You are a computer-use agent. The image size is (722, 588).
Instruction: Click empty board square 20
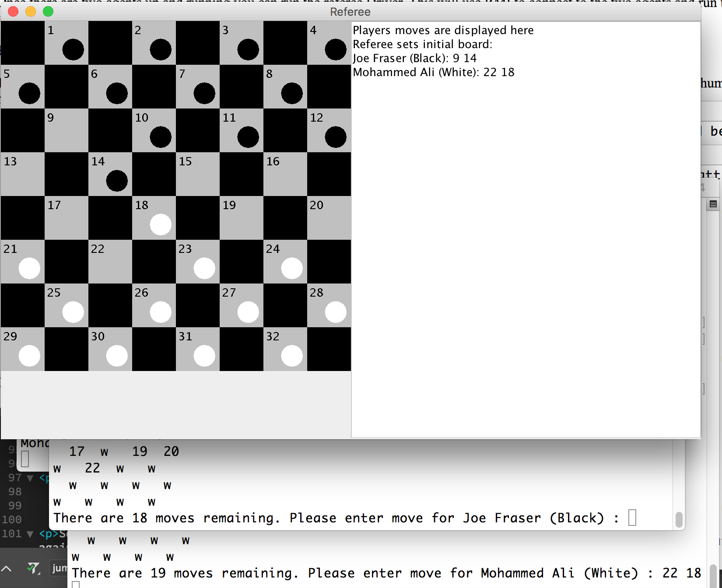coord(329,218)
